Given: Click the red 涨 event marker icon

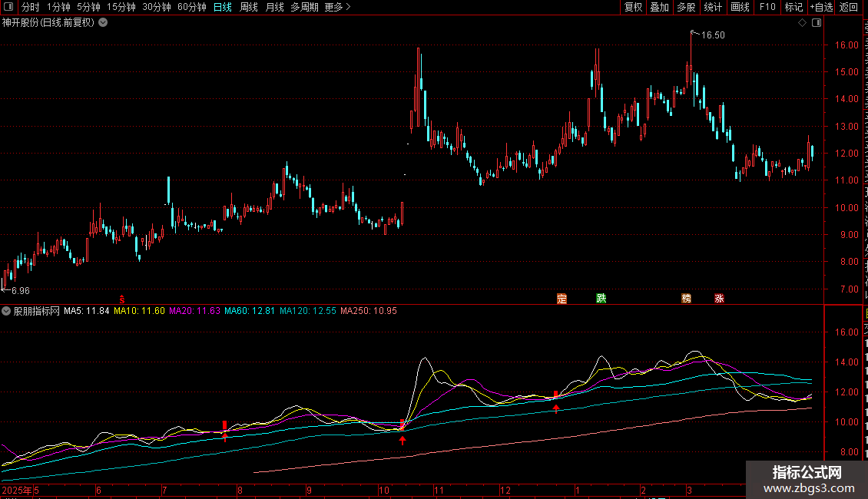Looking at the screenshot, I should coord(720,299).
